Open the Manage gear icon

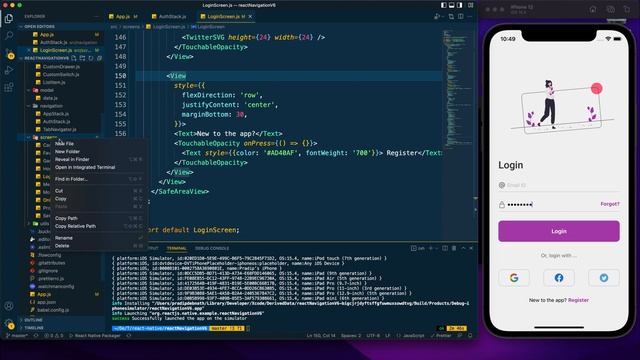tap(9, 323)
